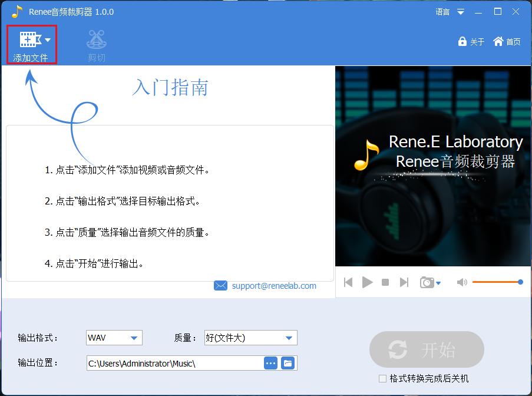Click the Cut scissors tool
The height and width of the screenshot is (396, 532).
pos(97,46)
